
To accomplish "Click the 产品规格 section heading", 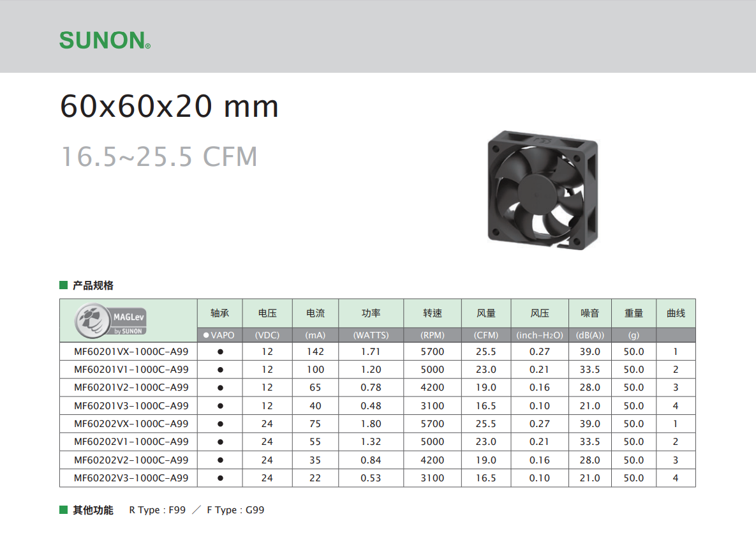I will pos(93,285).
